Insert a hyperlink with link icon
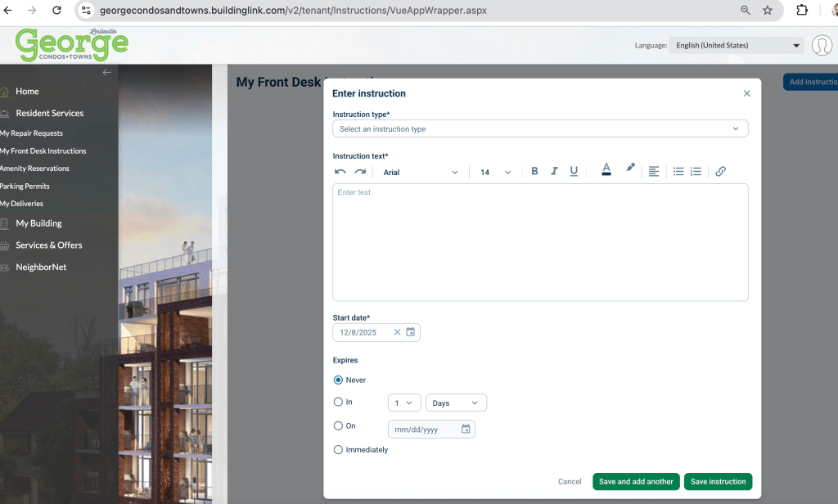This screenshot has height=504, width=838. [720, 172]
